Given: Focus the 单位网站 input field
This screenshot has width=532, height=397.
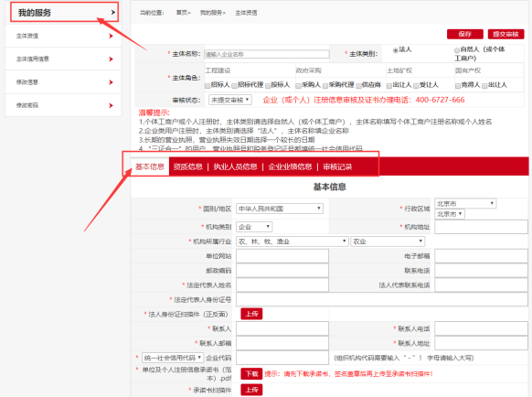Looking at the screenshot, I should click(x=282, y=256).
